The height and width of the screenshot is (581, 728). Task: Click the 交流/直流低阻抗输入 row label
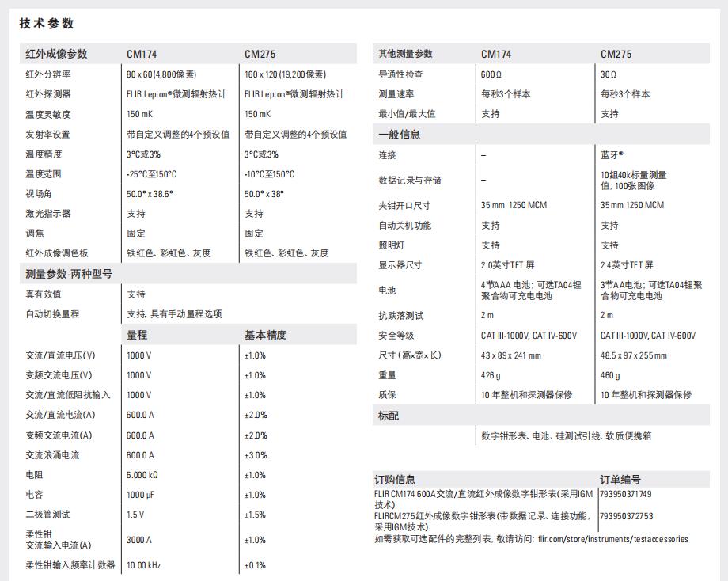(x=68, y=395)
